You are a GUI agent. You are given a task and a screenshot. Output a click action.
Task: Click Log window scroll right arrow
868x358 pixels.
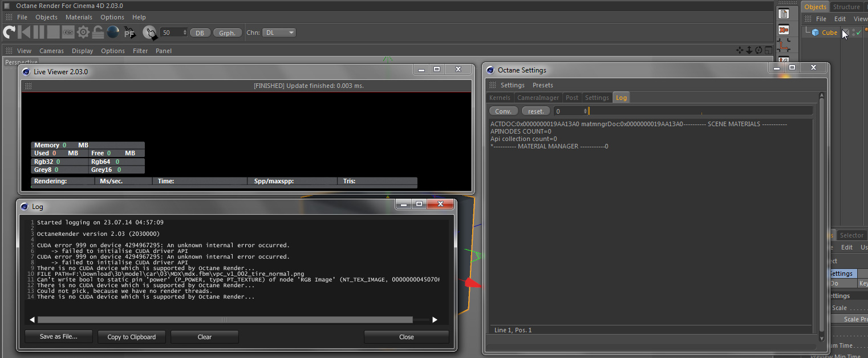[x=435, y=320]
